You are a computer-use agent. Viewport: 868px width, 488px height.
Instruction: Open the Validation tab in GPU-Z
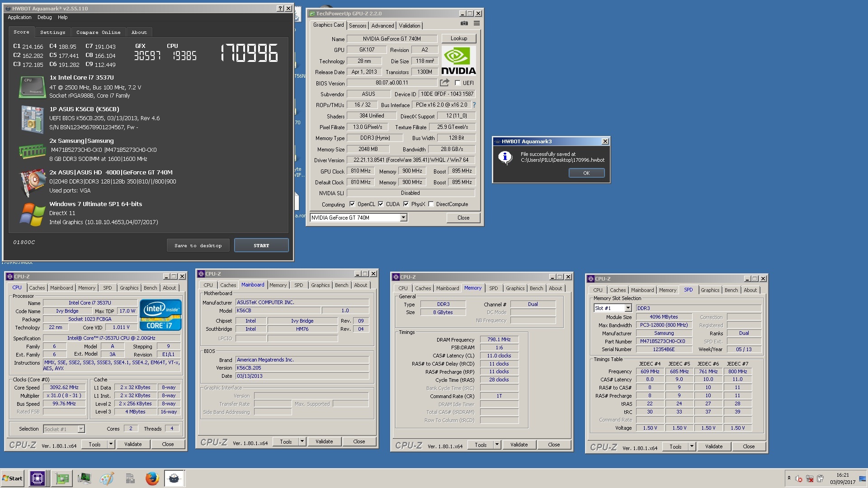click(x=410, y=26)
